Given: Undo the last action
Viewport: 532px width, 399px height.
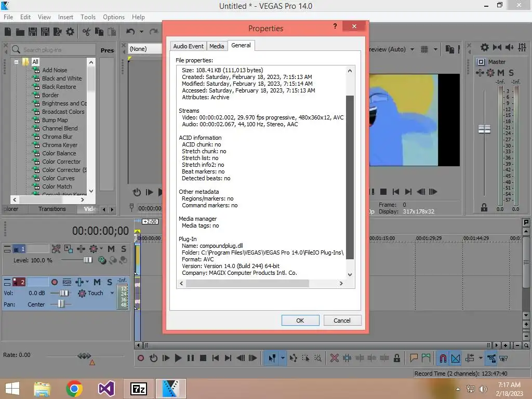Looking at the screenshot, I should pos(130,32).
